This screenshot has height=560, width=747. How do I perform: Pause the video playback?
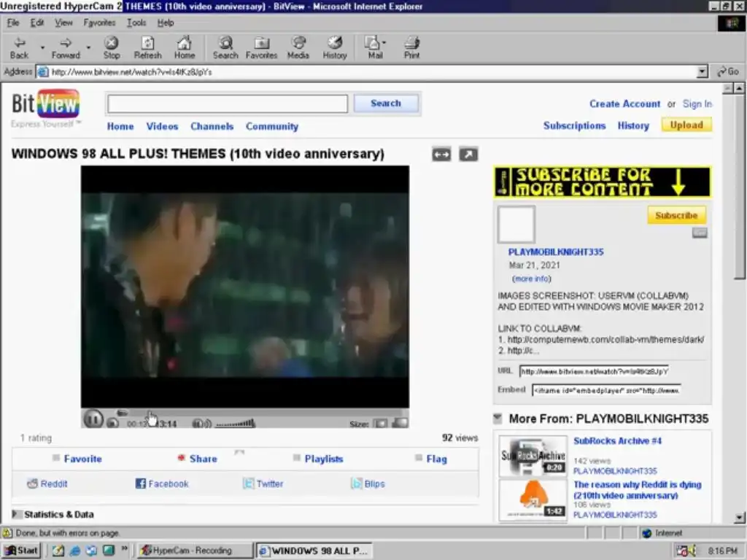[x=93, y=419]
